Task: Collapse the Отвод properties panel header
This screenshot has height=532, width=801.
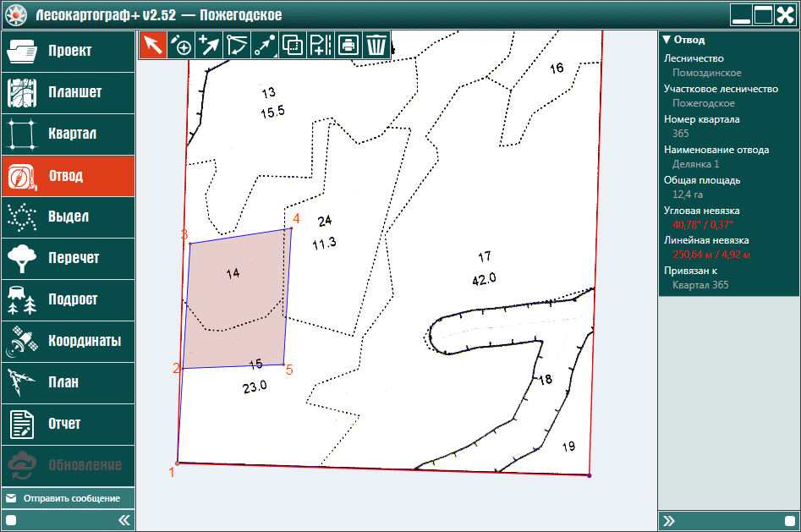Action: point(728,40)
